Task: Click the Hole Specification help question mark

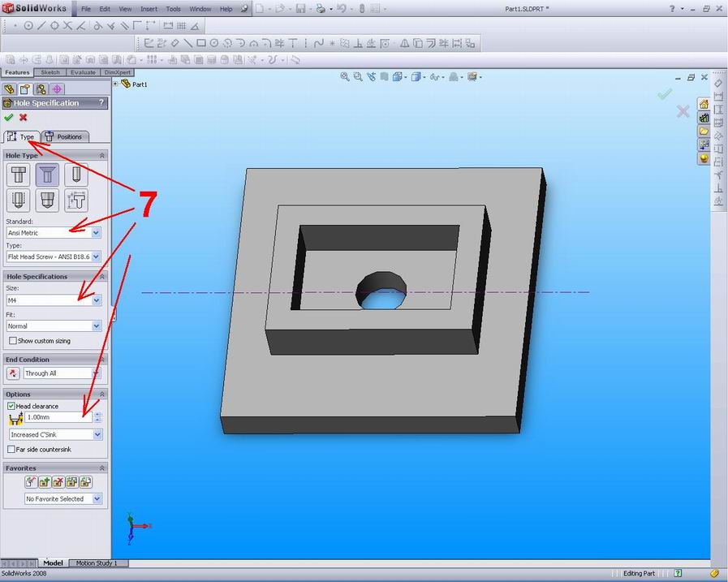Action: click(x=101, y=102)
